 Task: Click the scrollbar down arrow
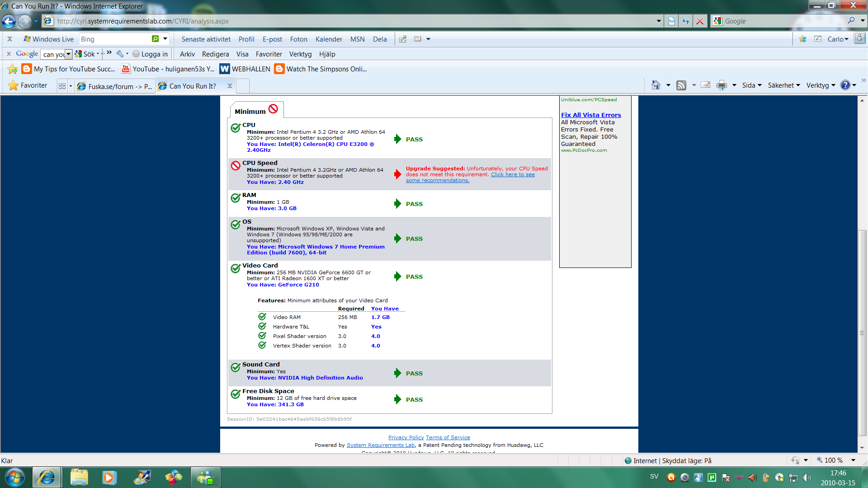862,448
